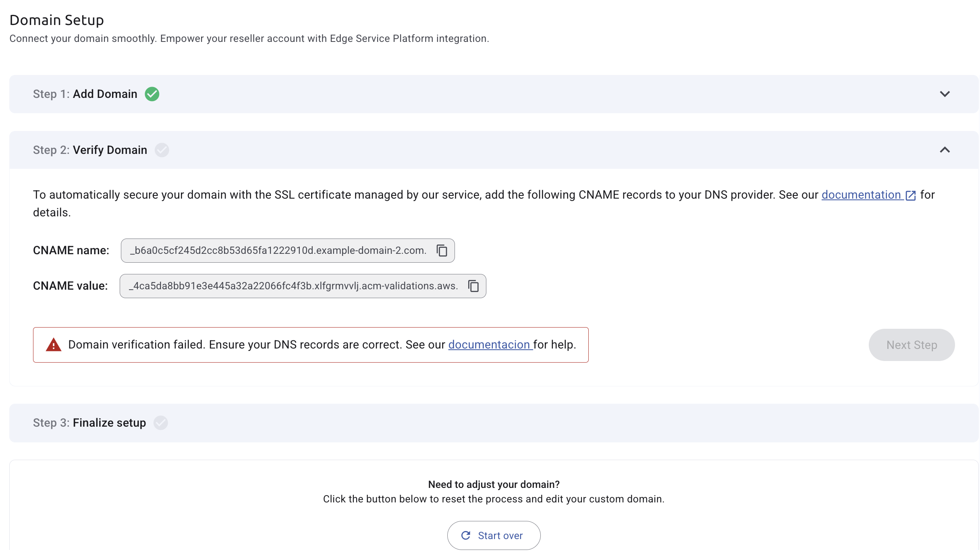Copy the CNAME name to clipboard
980x556 pixels.
[x=442, y=251]
